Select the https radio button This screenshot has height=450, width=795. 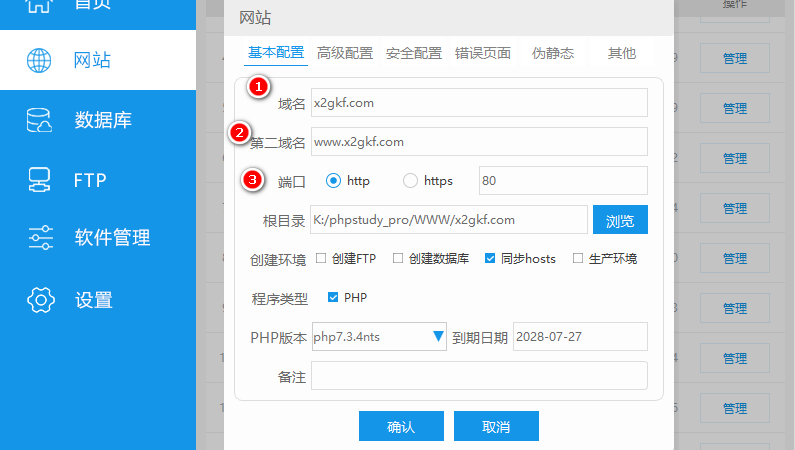pos(410,181)
